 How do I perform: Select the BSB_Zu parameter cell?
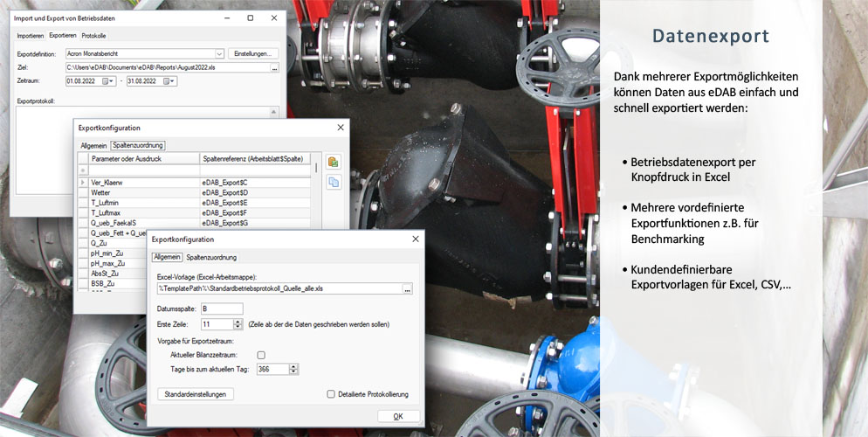click(118, 283)
